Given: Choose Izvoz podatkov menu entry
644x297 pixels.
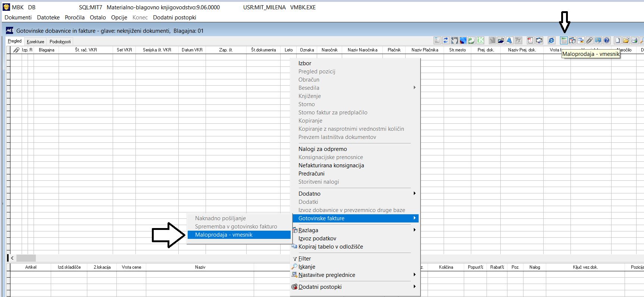Looking at the screenshot, I should 355,238.
